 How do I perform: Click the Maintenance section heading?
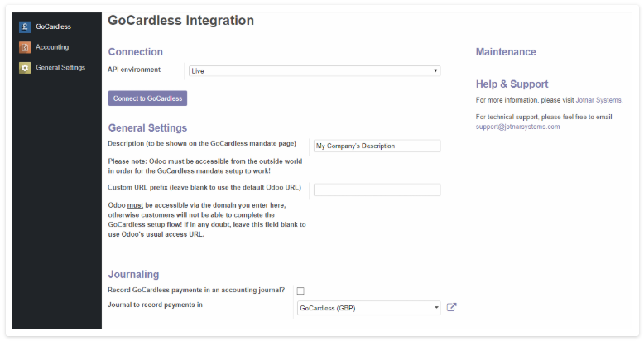pyautogui.click(x=506, y=52)
